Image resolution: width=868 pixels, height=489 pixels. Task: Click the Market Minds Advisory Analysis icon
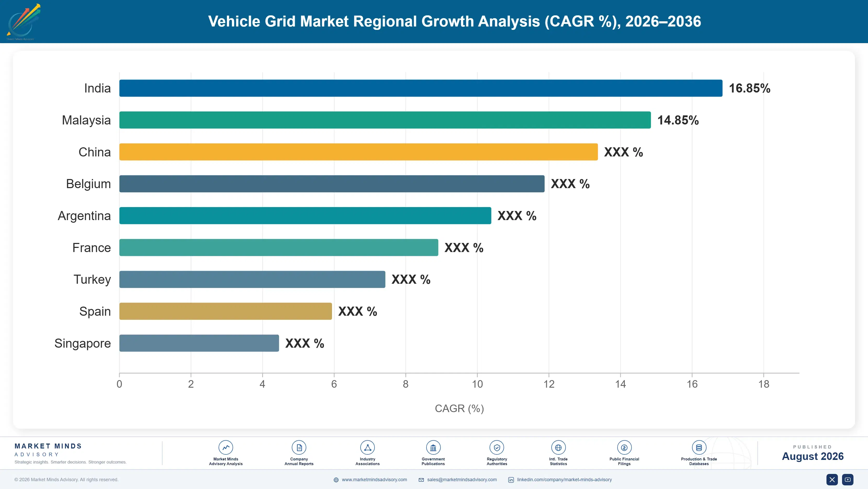pos(226,447)
